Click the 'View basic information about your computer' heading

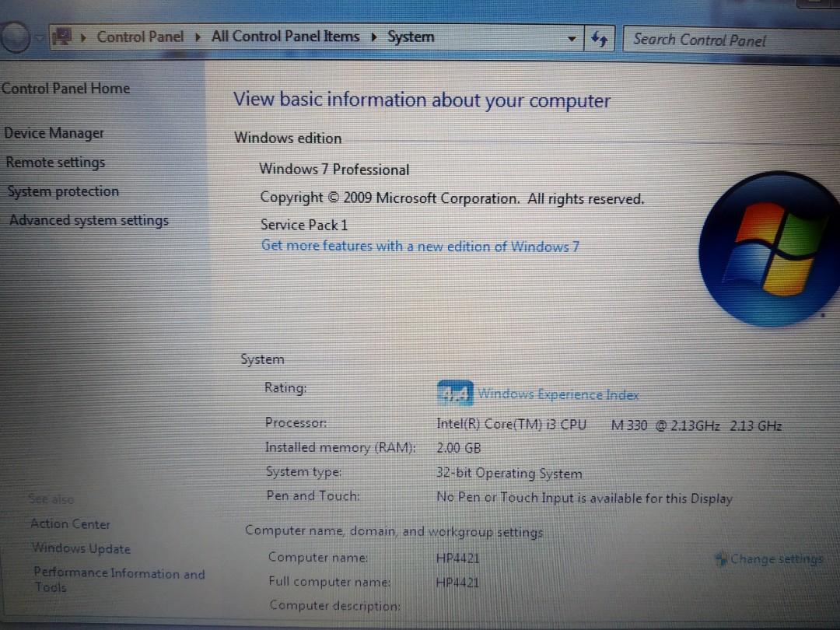(422, 100)
